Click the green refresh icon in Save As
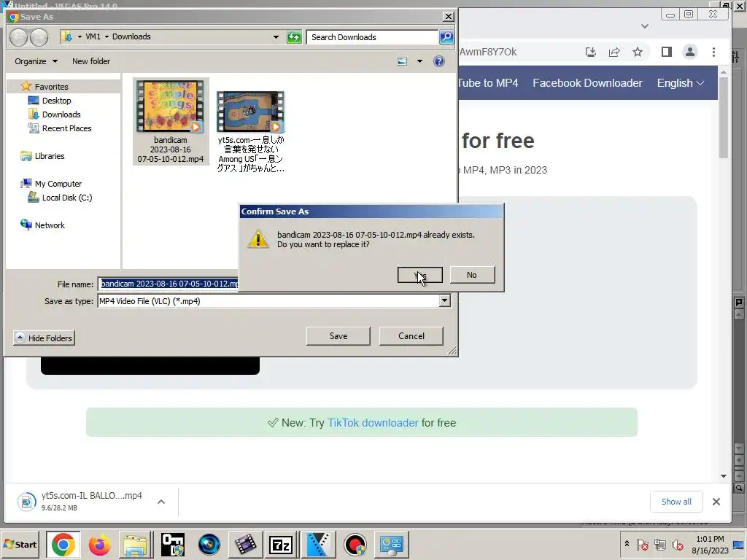Viewport: 747px width, 560px height. coord(295,37)
